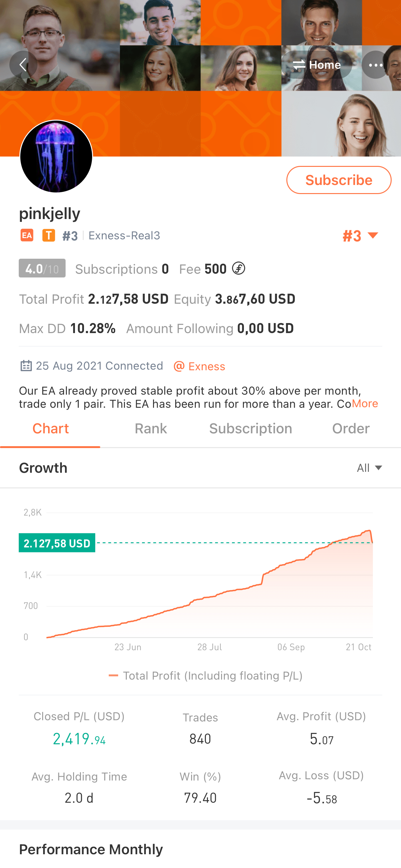The height and width of the screenshot is (868, 401).
Task: Tap the 2.127,58 USD chart marker label
Action: coord(57,543)
